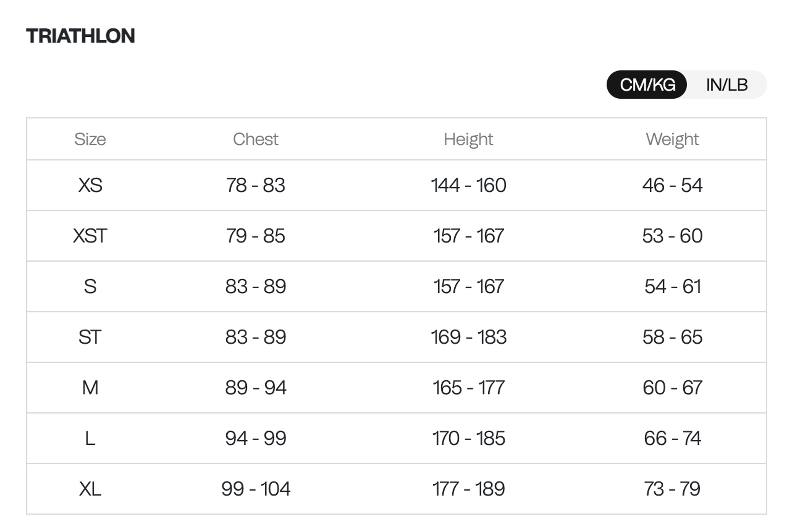
Task: Select the ST size row label
Action: click(x=90, y=337)
